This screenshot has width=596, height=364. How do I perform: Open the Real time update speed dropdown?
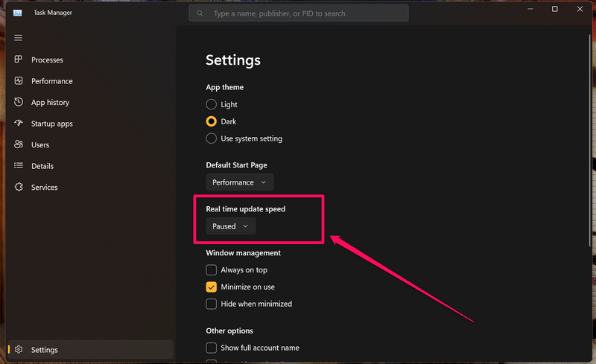(231, 226)
